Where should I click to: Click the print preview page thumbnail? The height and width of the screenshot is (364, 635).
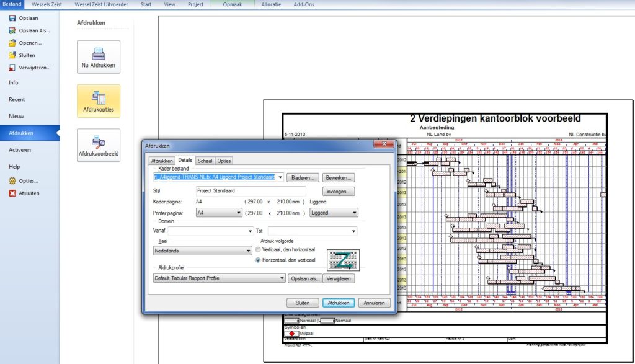coord(448,231)
